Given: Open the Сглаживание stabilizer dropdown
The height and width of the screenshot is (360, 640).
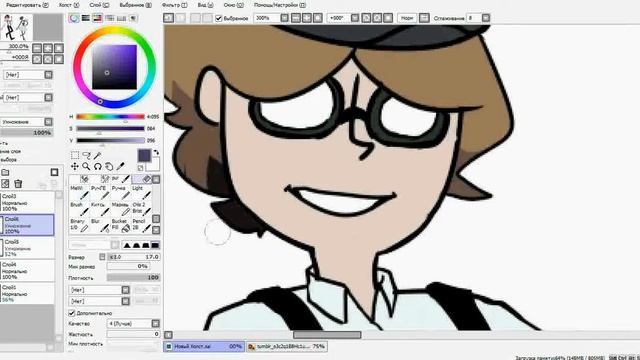Looking at the screenshot, I should pos(486,18).
